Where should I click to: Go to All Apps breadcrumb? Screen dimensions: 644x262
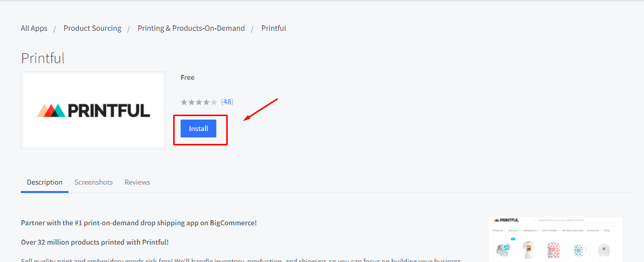(x=34, y=28)
